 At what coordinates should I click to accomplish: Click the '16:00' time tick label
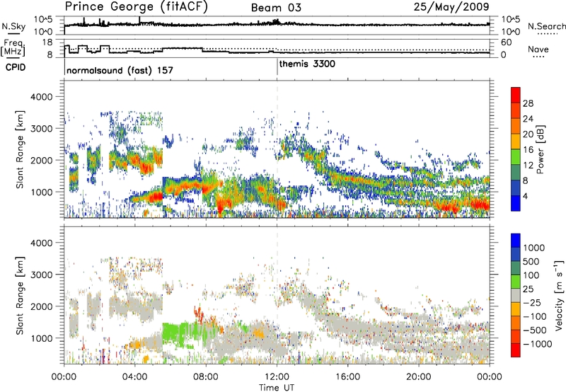point(347,377)
